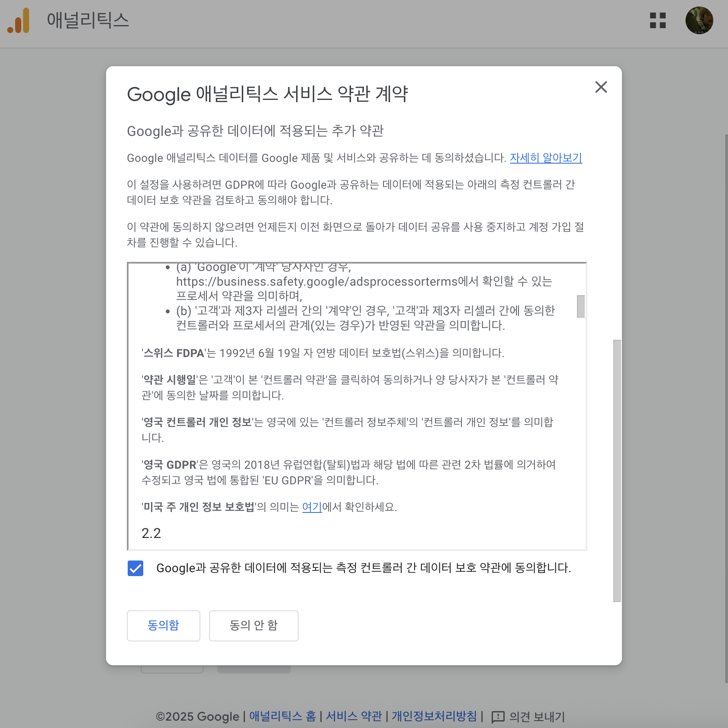Viewport: 728px width, 728px height.
Task: Open the 서비스 약관 footer link
Action: [354, 716]
